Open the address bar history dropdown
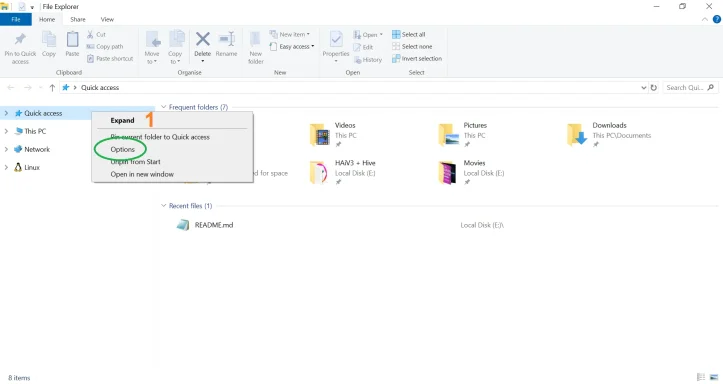Viewport: 723px width, 384px height. [644, 88]
